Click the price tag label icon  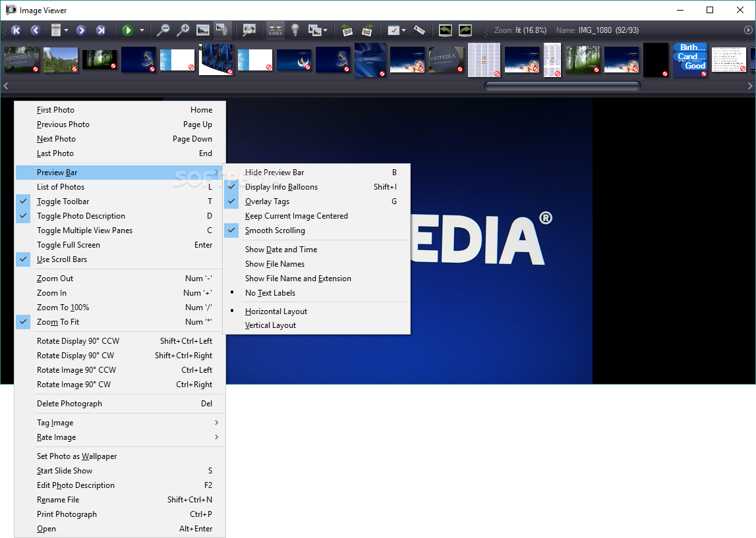[419, 30]
